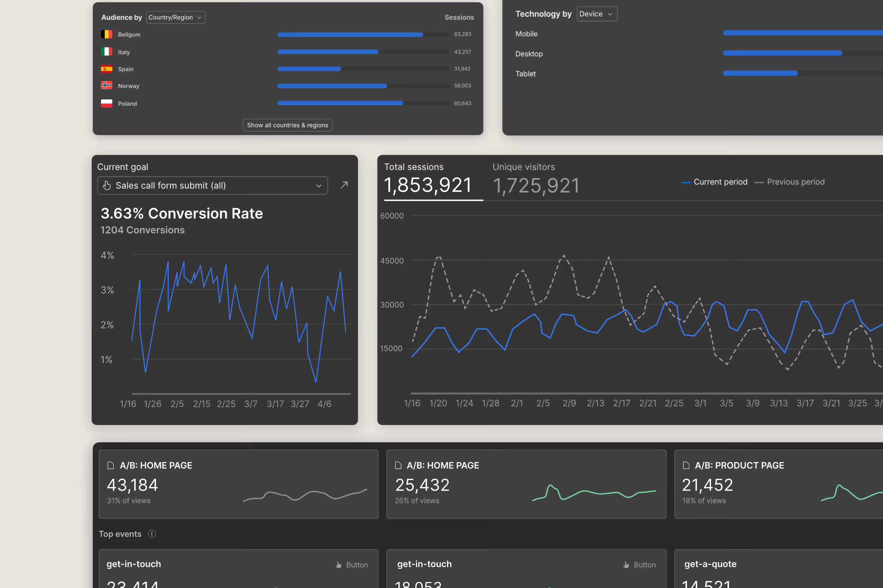Expand Sales call form submit goal selector
Screen dimensions: 883x588
(x=212, y=186)
